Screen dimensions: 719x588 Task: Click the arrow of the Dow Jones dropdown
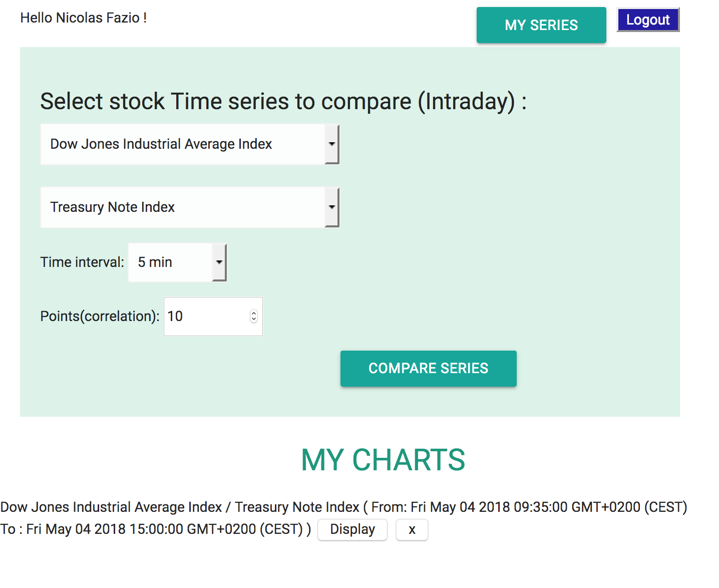click(331, 144)
